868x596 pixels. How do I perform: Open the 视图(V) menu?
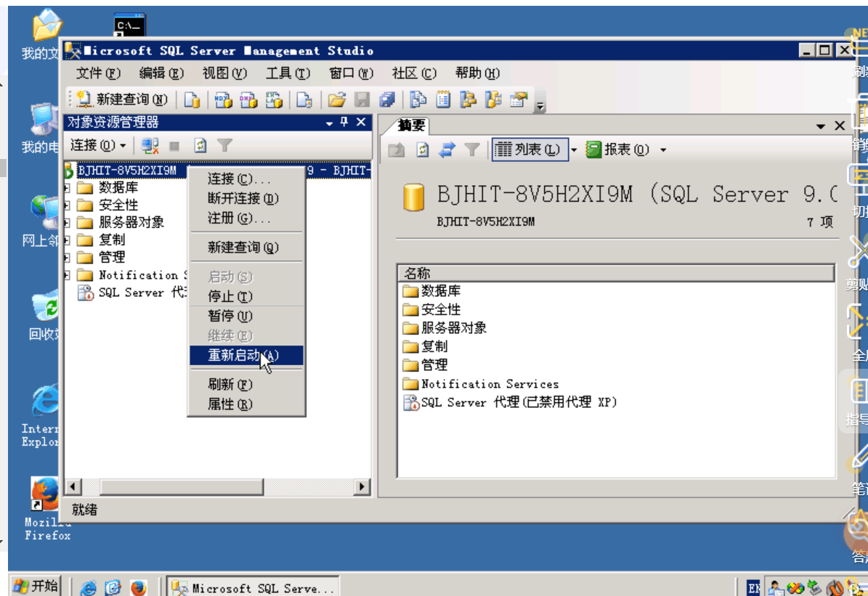click(x=224, y=73)
